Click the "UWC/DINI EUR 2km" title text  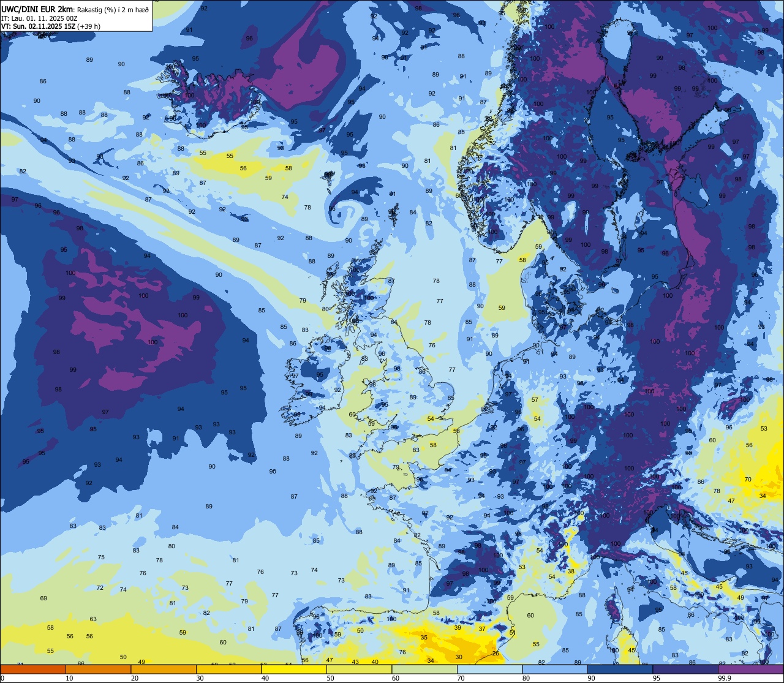(37, 9)
